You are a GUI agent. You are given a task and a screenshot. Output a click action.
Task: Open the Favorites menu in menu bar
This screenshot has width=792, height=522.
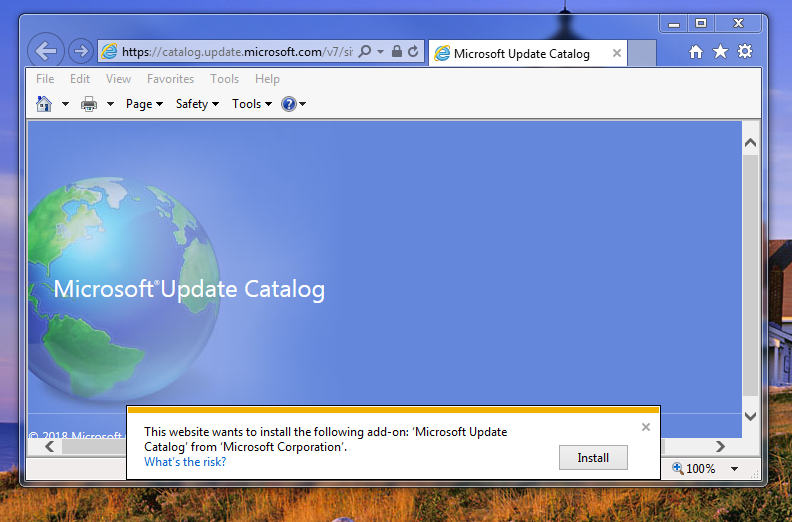(x=170, y=79)
